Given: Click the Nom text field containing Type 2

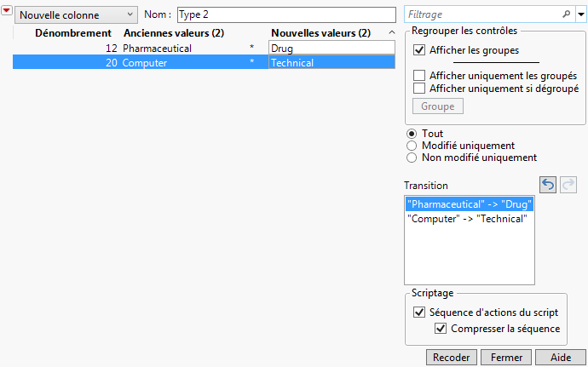Looking at the screenshot, I should coord(285,14).
